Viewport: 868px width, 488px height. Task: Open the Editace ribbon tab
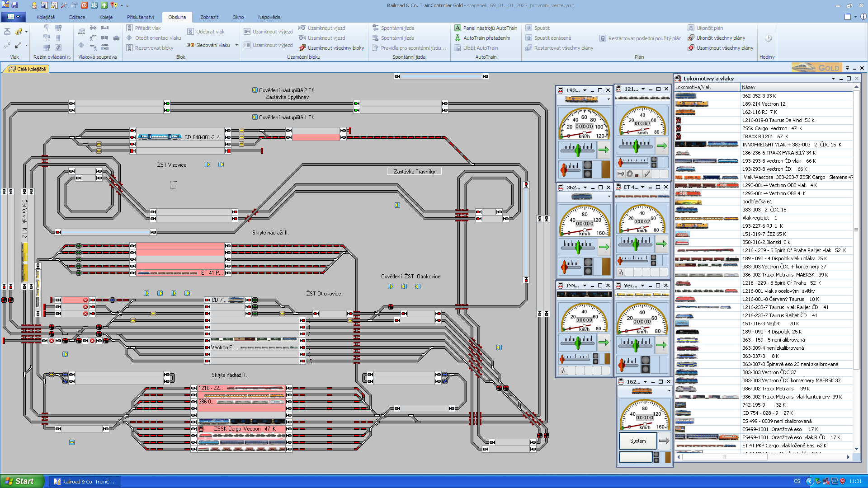(77, 17)
